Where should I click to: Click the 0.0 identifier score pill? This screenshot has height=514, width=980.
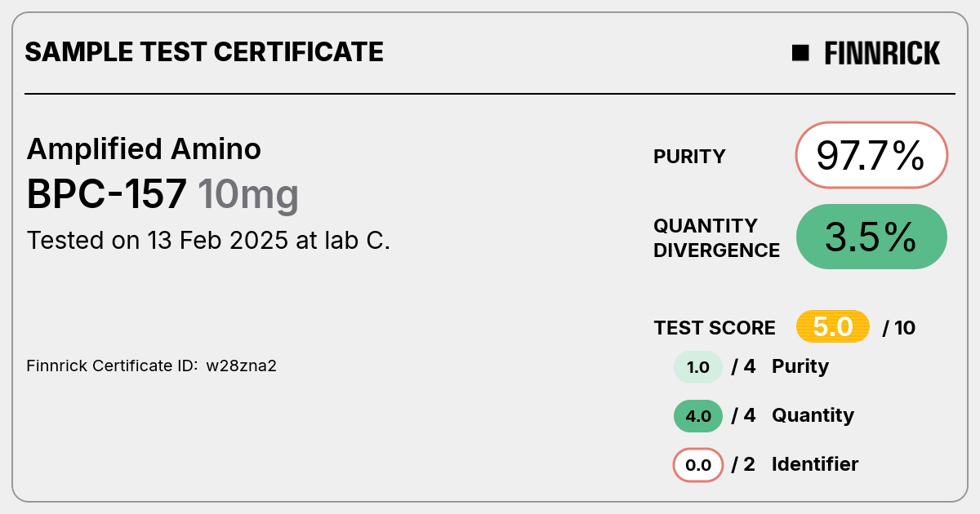[698, 465]
